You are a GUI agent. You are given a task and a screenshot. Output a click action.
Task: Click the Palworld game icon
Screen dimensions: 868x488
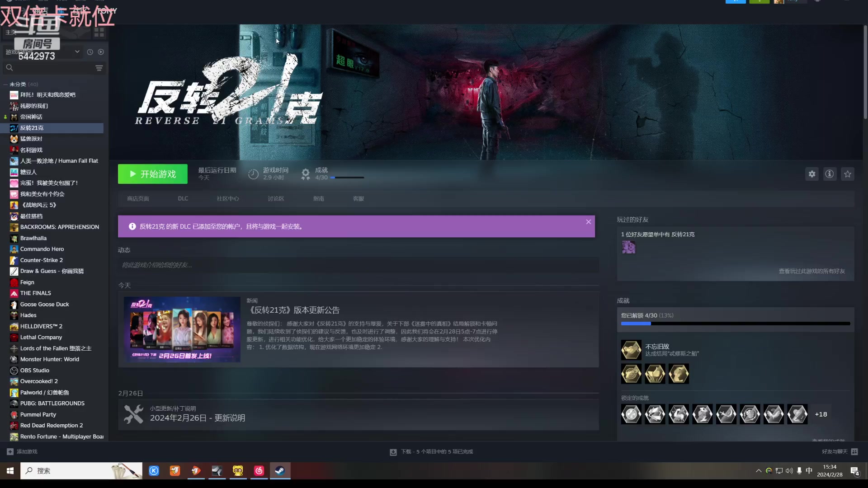[x=14, y=393]
